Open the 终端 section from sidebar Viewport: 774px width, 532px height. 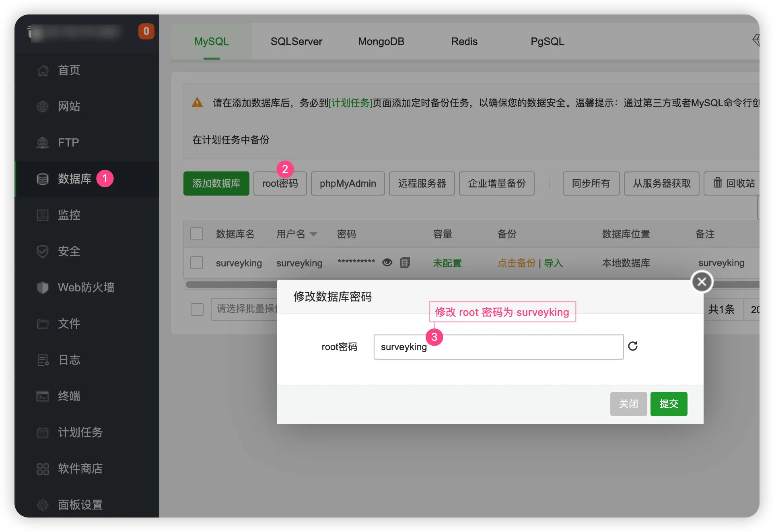(x=69, y=396)
